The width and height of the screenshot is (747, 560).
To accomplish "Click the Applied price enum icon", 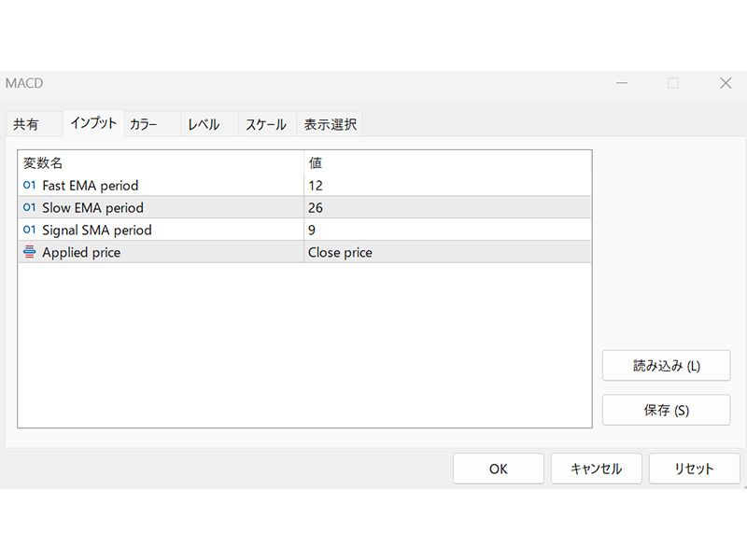I will click(29, 252).
